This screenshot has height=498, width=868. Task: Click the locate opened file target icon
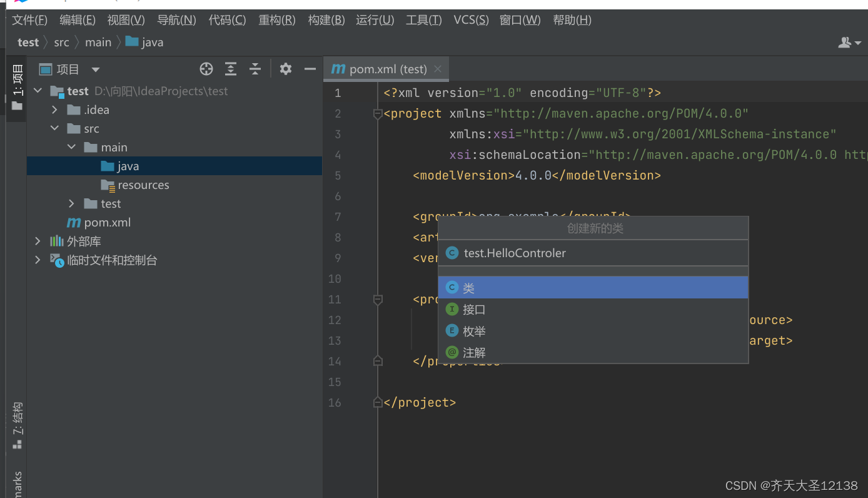206,69
